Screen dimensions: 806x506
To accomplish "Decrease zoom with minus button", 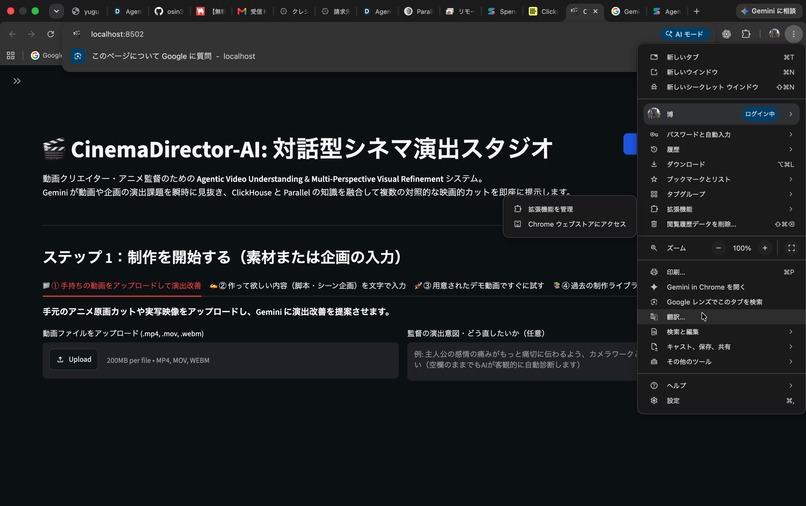I will 718,248.
